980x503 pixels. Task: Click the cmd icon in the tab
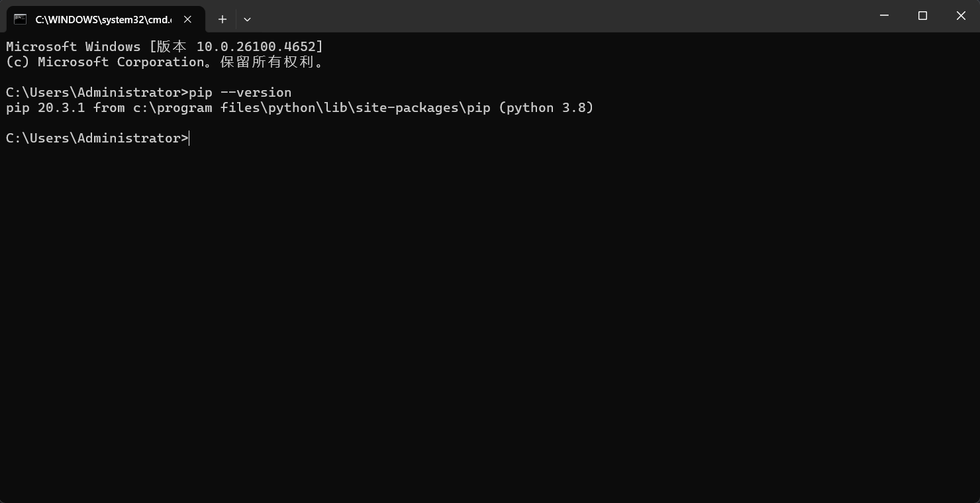(21, 19)
